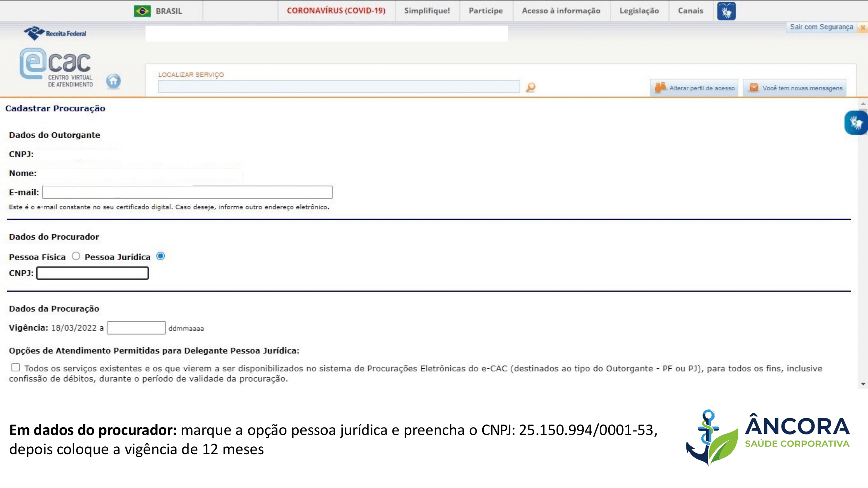Select the Pessoa Física radio button
The width and height of the screenshot is (868, 488).
click(76, 256)
